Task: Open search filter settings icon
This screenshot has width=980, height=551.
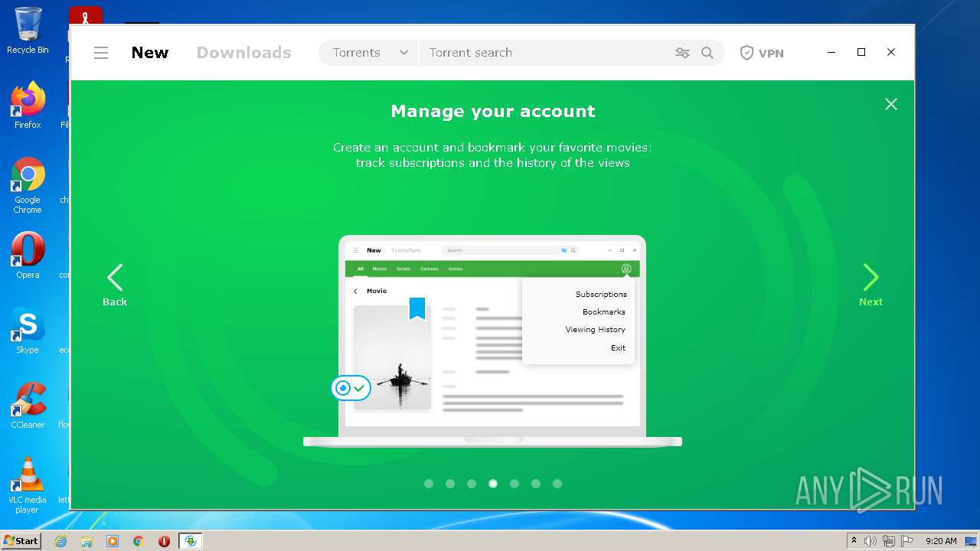Action: [682, 53]
